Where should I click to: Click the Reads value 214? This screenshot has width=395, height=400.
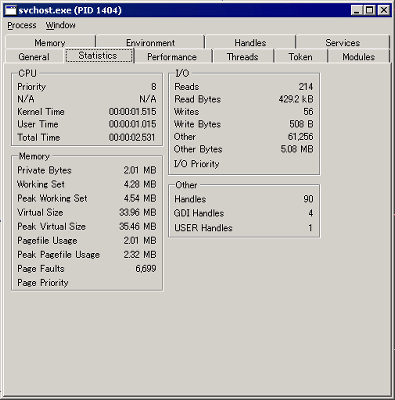[306, 87]
